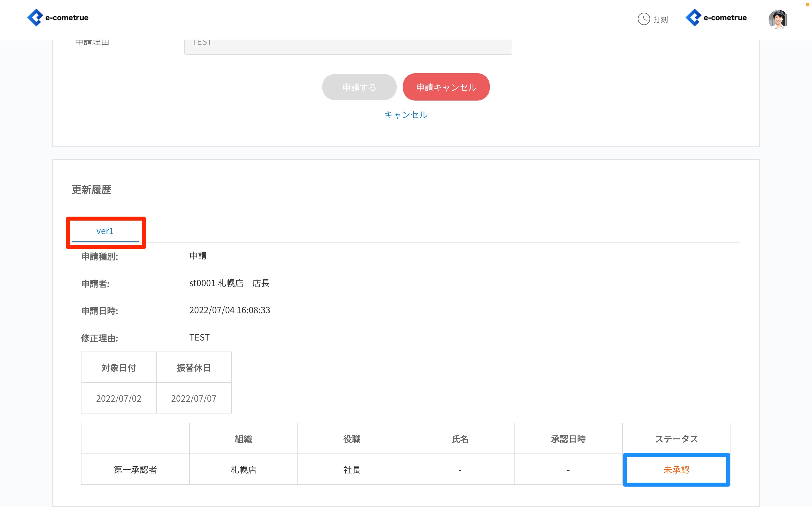This screenshot has width=812, height=507.
Task: Click the 札幌店 organization cell
Action: pyautogui.click(x=243, y=470)
